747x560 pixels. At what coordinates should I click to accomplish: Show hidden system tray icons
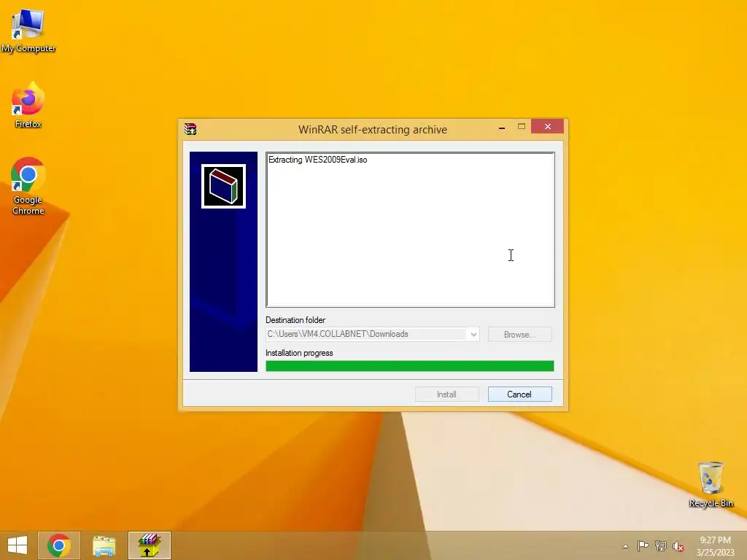625,546
